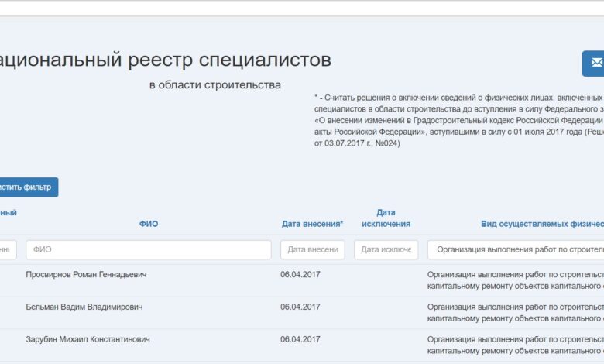Sort by Дата исключения column header
Screen dimensions: 604x364
(386, 218)
